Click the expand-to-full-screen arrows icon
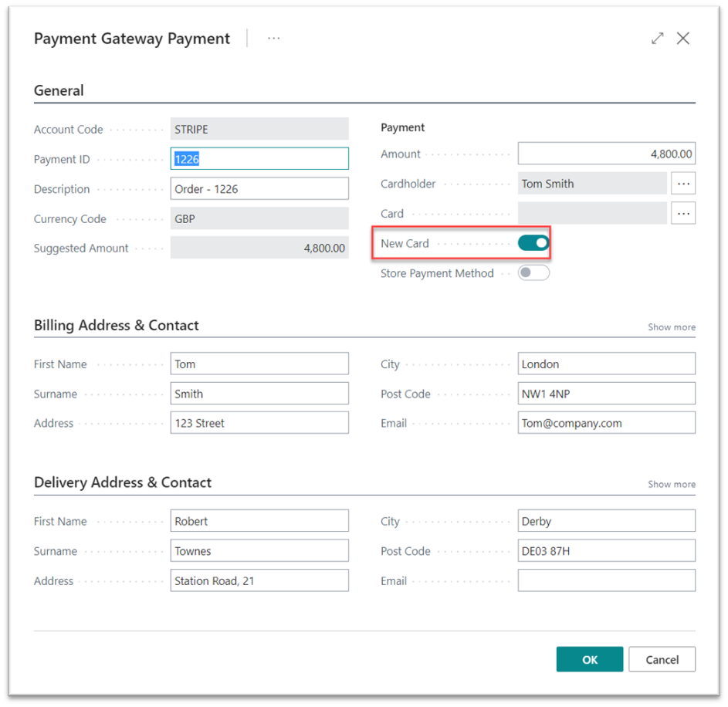 click(x=657, y=38)
